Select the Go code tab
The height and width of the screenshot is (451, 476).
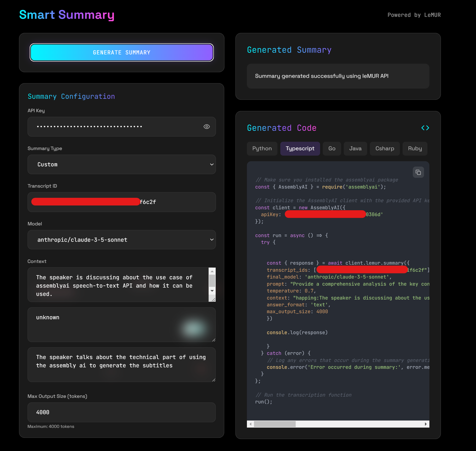pyautogui.click(x=332, y=149)
